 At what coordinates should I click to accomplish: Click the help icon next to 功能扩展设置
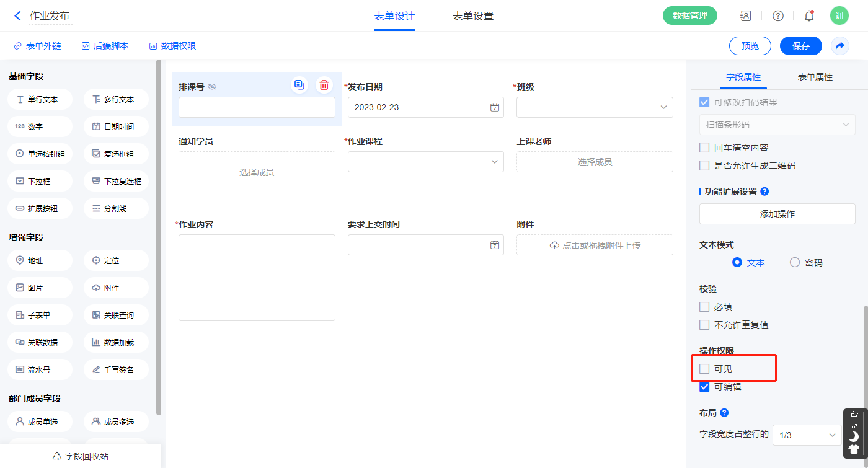pos(764,192)
